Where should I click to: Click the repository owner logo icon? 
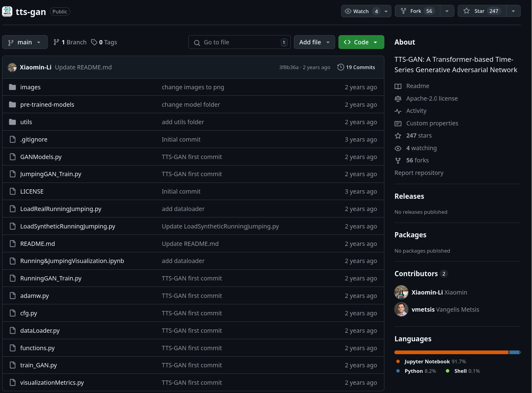coord(7,12)
